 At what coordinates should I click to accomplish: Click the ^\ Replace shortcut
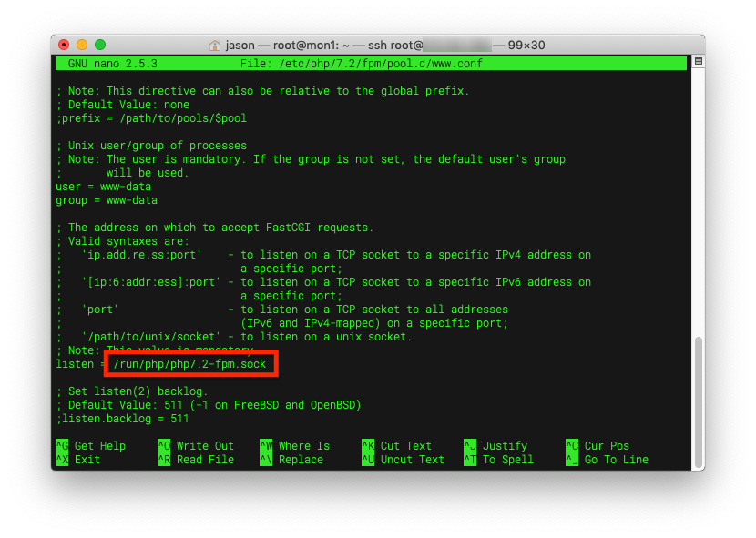[291, 460]
